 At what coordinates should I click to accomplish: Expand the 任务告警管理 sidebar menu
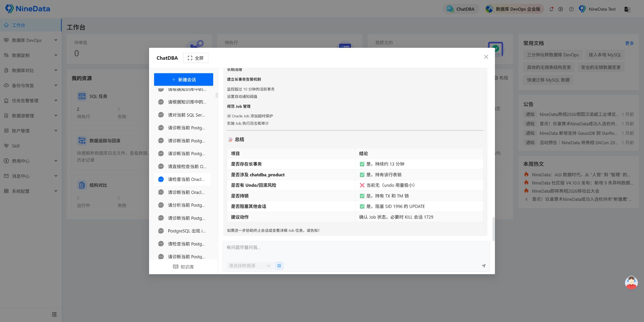[x=31, y=101]
